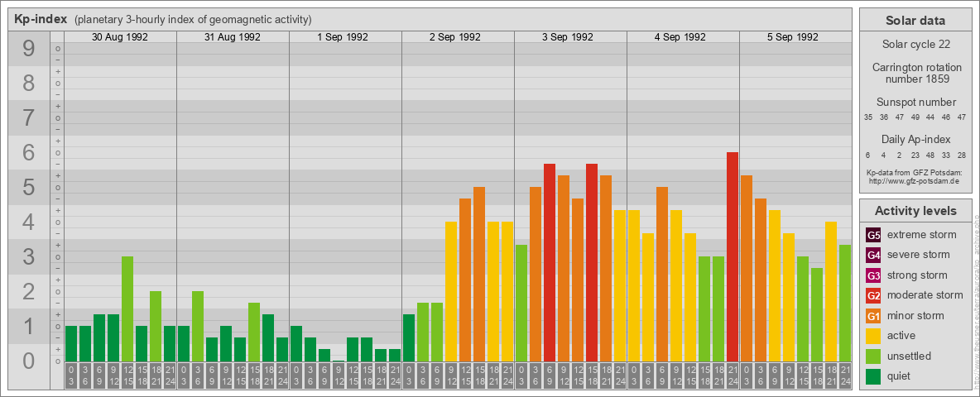Click the Ap-index value 28
Image resolution: width=980 pixels, height=397 pixels.
coord(962,155)
